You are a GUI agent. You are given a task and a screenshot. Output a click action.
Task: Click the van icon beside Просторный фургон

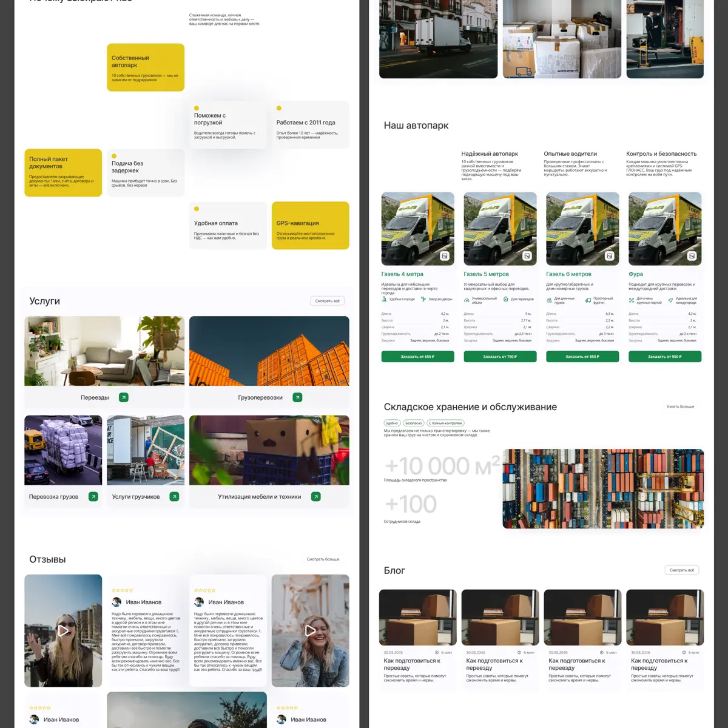click(x=588, y=300)
